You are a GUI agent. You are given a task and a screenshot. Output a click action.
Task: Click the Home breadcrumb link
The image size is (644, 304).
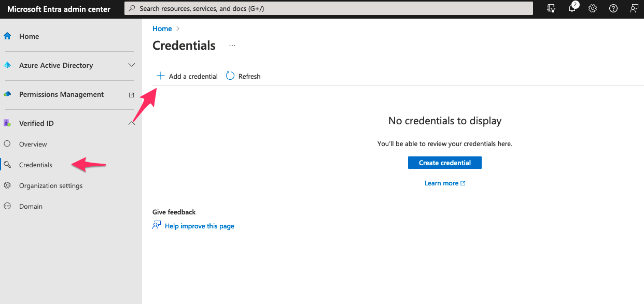coord(162,28)
